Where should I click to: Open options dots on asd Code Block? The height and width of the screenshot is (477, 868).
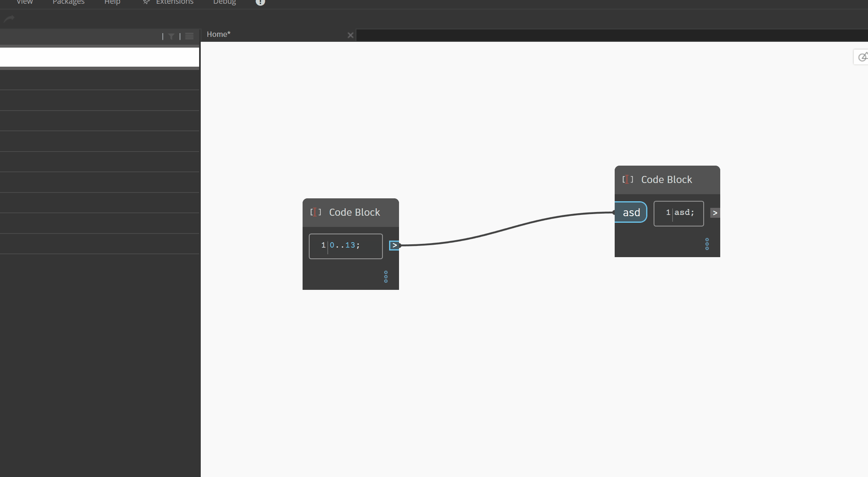(x=707, y=244)
